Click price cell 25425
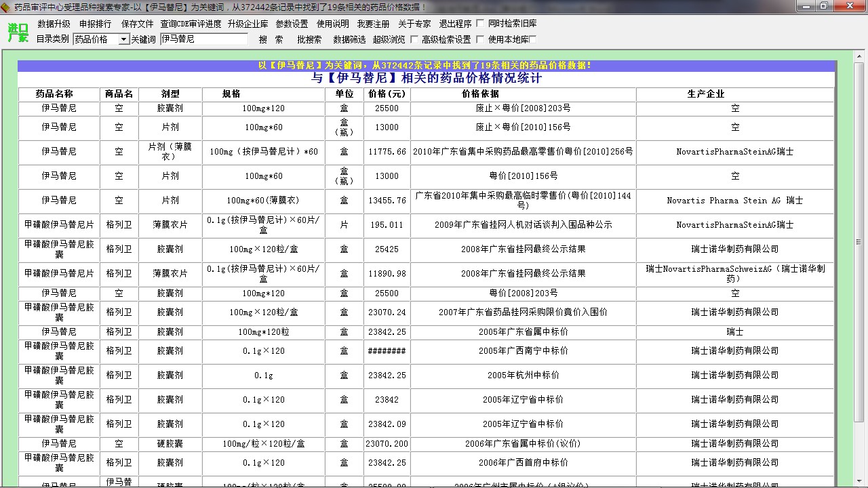 coord(387,249)
